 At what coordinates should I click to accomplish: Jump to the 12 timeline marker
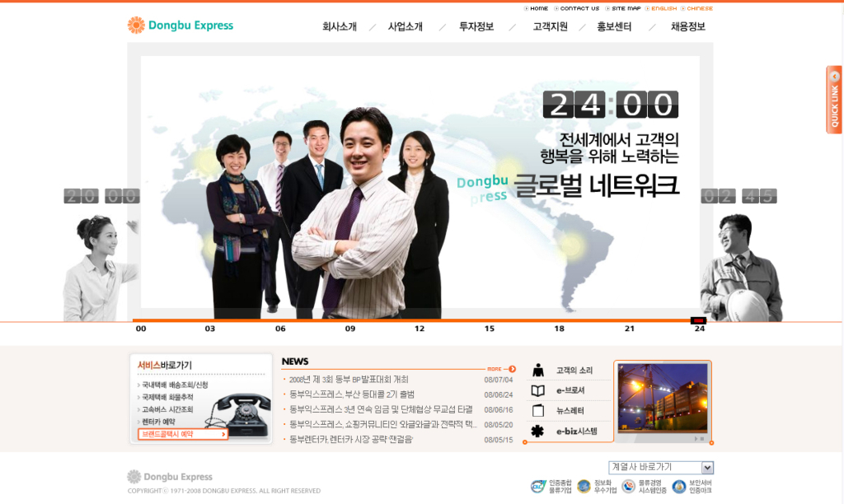pos(420,329)
